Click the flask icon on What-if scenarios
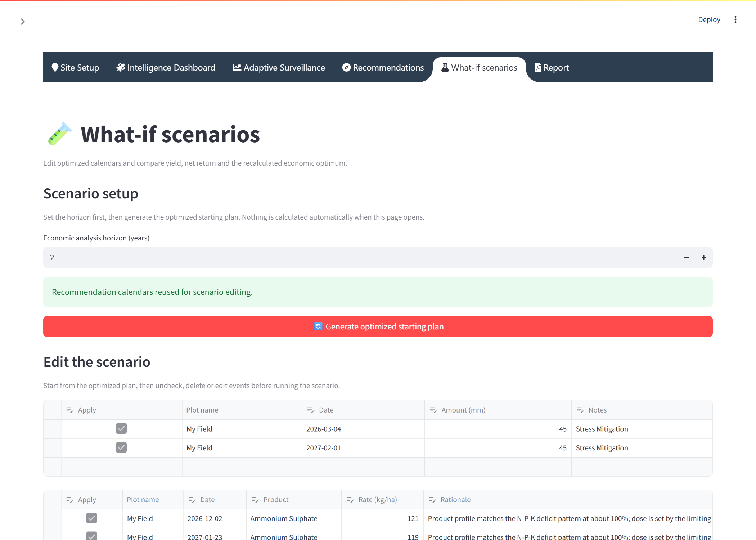The image size is (756, 540). click(445, 67)
